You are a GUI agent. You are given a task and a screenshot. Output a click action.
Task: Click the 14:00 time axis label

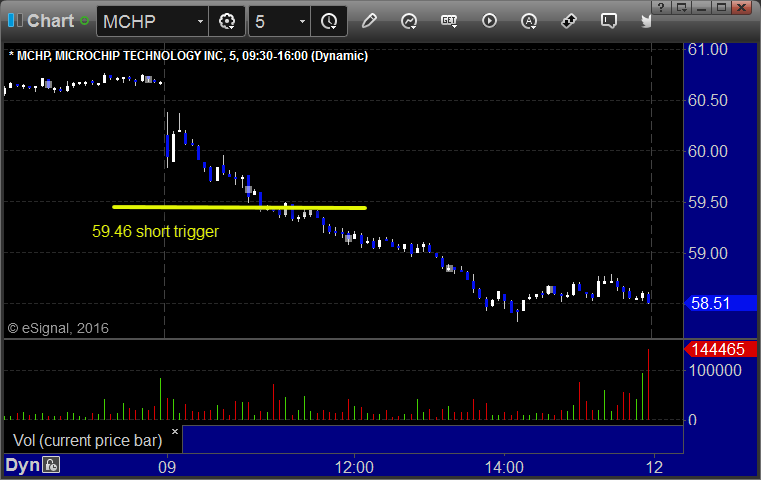click(504, 467)
